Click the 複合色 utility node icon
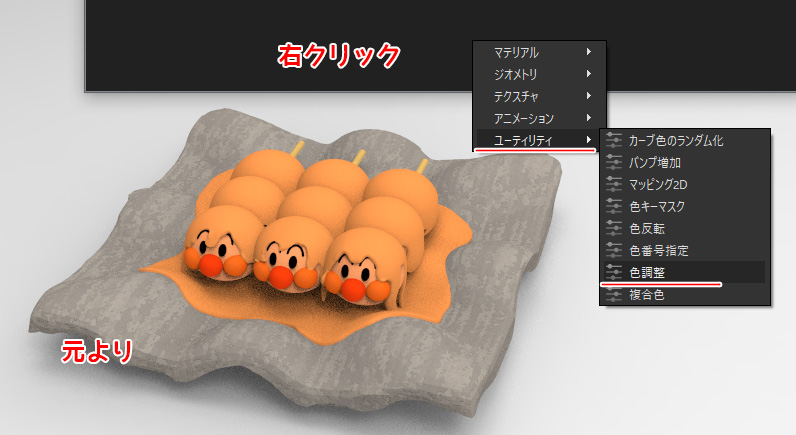796x435 pixels. [x=614, y=294]
